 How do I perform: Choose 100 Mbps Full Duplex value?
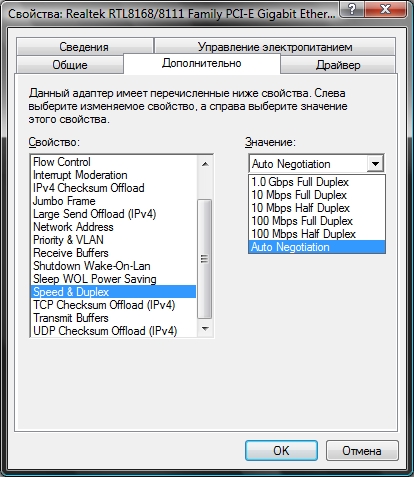pos(317,221)
